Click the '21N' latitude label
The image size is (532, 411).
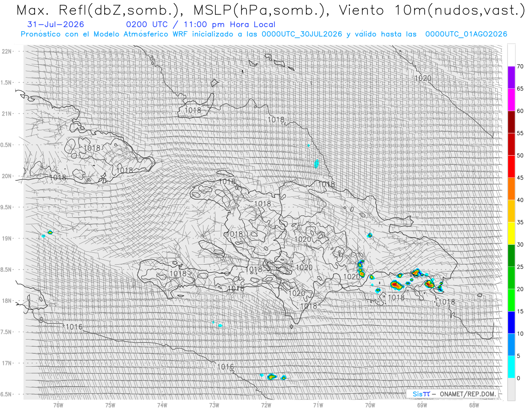(x=8, y=114)
